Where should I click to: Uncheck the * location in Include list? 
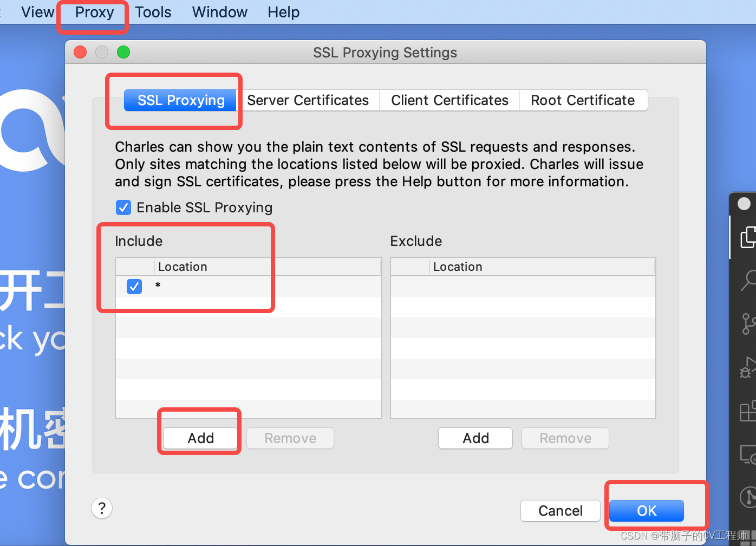tap(134, 286)
